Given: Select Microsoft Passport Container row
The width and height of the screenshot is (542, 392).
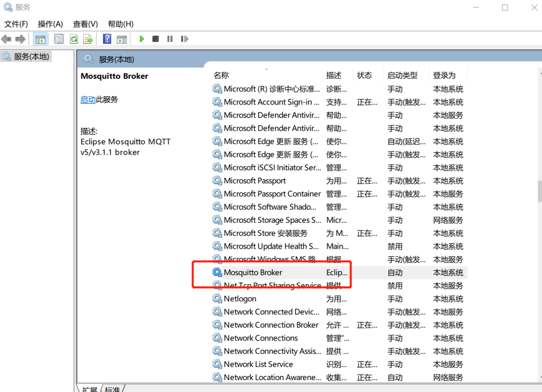Looking at the screenshot, I should [x=339, y=194].
